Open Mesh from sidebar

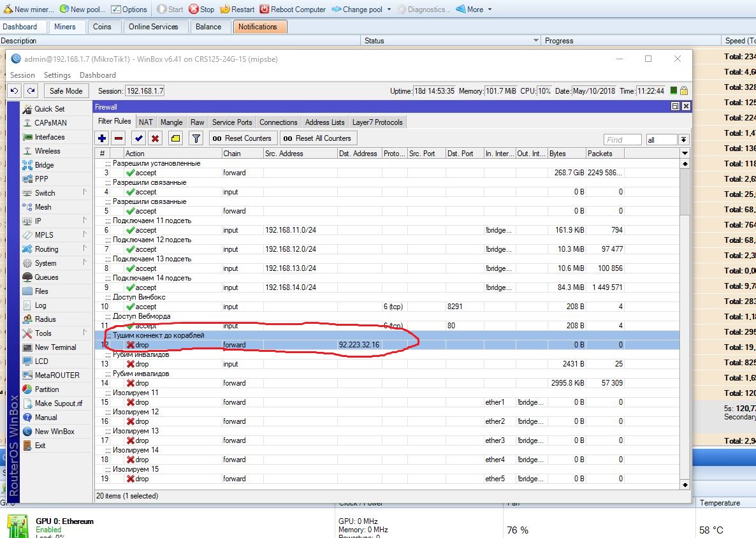[x=43, y=207]
